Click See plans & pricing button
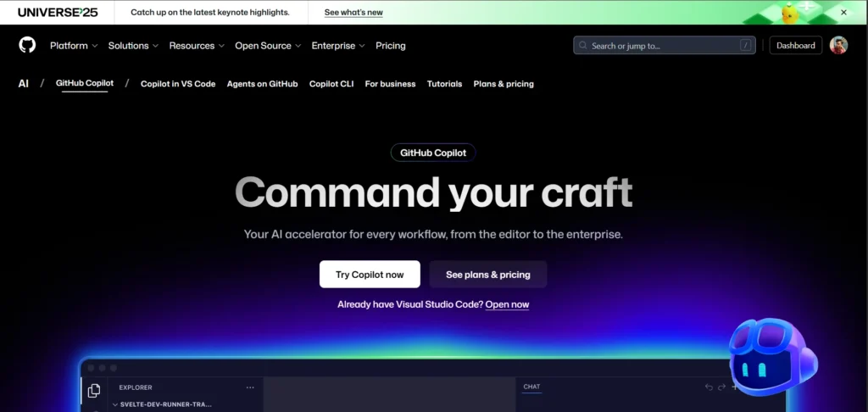 click(488, 274)
